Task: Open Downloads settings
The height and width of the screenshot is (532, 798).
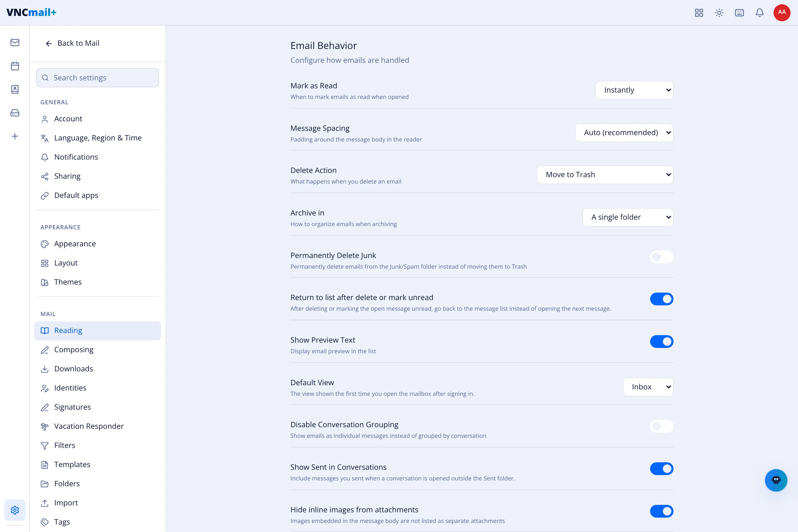Action: coord(97,369)
